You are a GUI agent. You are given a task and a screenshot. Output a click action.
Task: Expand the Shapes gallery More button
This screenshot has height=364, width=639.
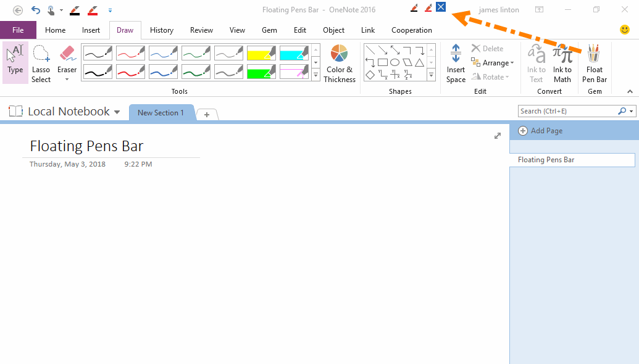(x=431, y=75)
